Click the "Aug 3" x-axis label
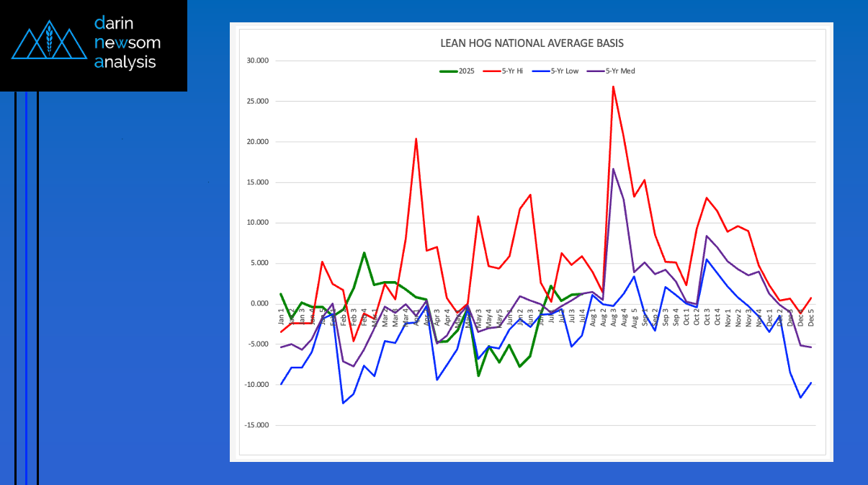The image size is (868, 485). click(613, 319)
